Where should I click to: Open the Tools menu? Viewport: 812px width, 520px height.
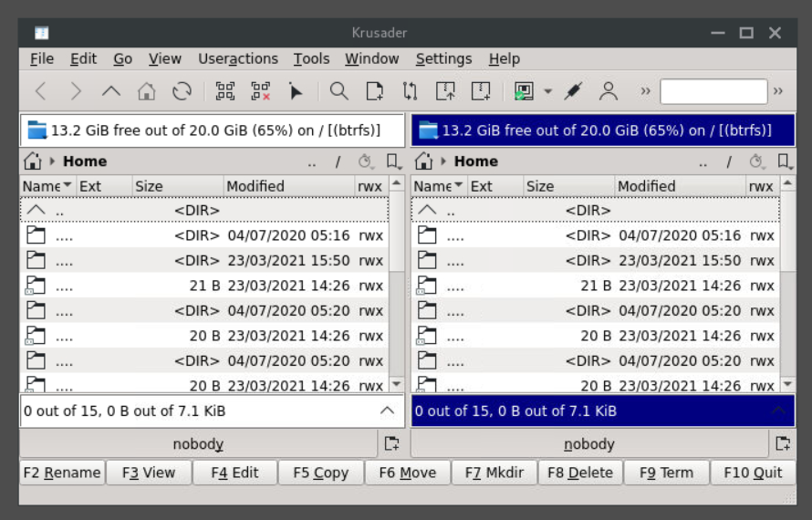point(311,59)
